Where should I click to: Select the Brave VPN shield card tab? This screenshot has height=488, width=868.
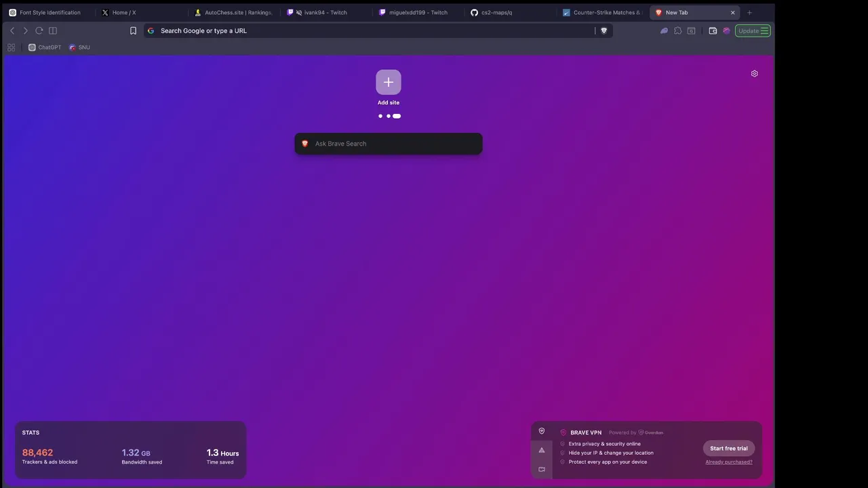541,431
